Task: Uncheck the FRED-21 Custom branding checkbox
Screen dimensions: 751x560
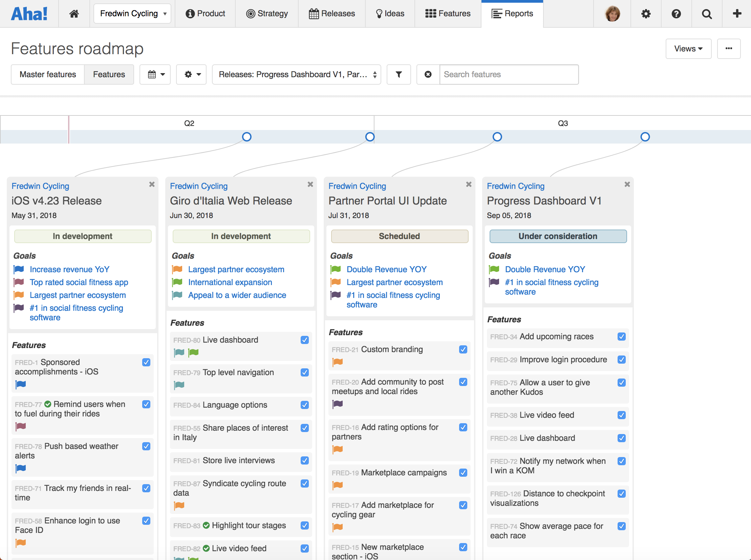Action: (x=463, y=349)
